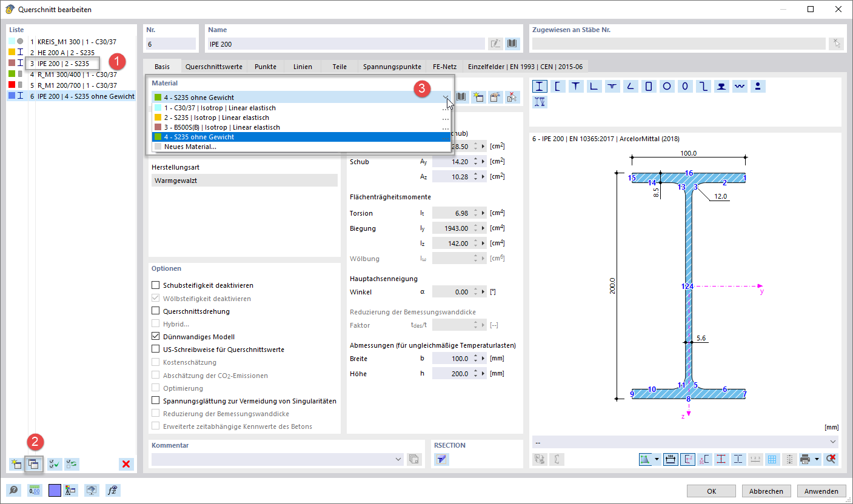Screen dimensions: 853x504
Task: Enable Schubsteifigkeit deaktivieren checkbox
Action: tap(156, 285)
